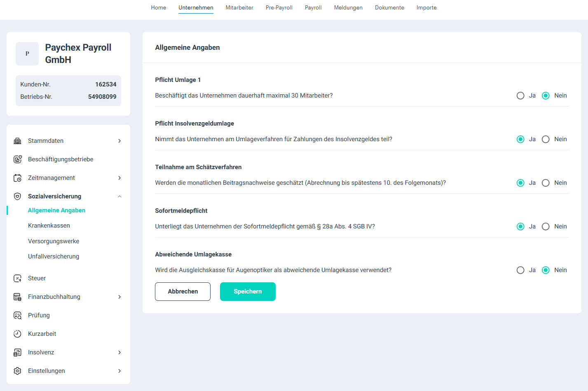Open the Home tab

(x=159, y=7)
